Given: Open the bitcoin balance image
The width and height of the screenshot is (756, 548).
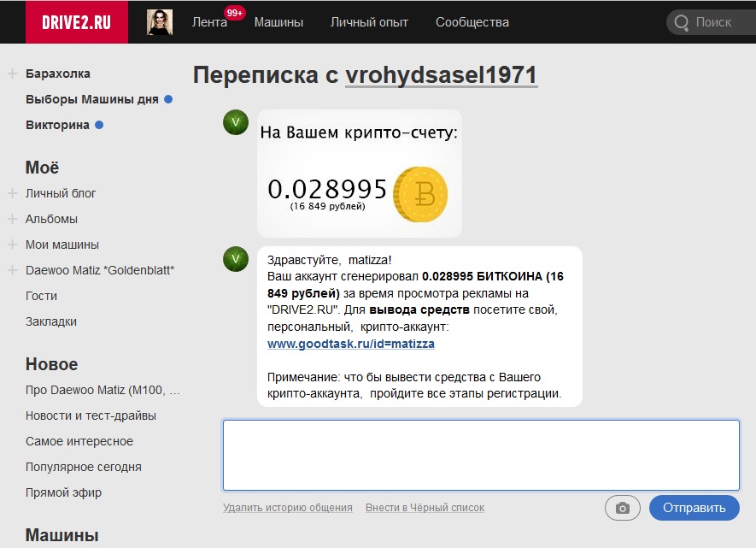Looking at the screenshot, I should point(359,174).
